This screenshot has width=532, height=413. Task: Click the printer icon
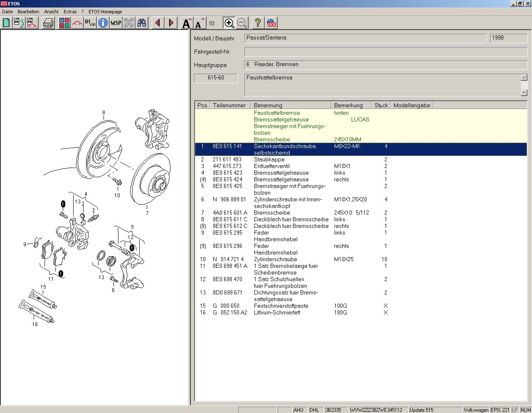48,23
